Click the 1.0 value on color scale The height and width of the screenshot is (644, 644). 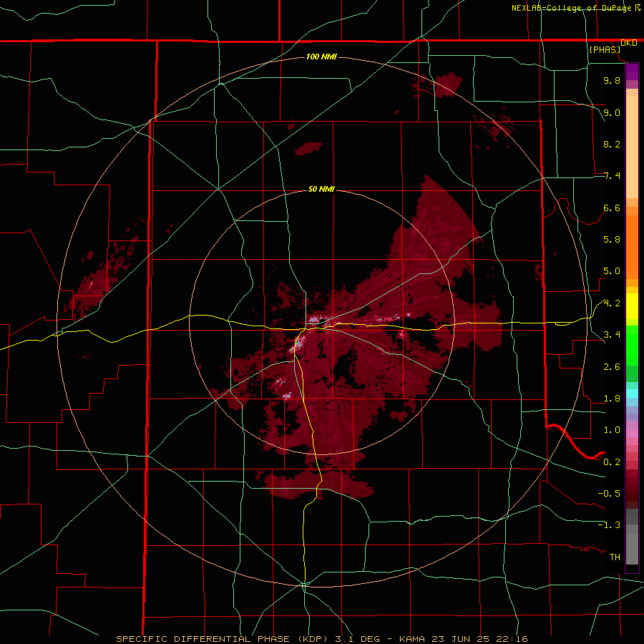click(612, 430)
